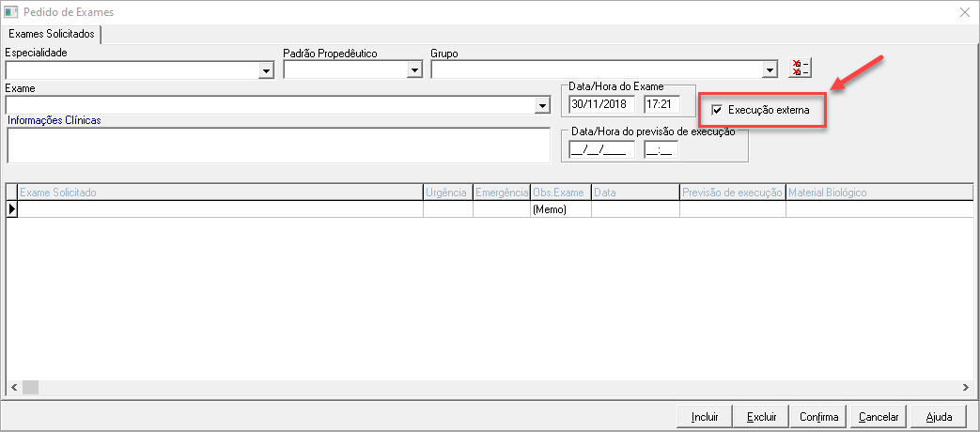This screenshot has height=432, width=980.
Task: Expand the Exame dropdown arrow
Action: (542, 106)
